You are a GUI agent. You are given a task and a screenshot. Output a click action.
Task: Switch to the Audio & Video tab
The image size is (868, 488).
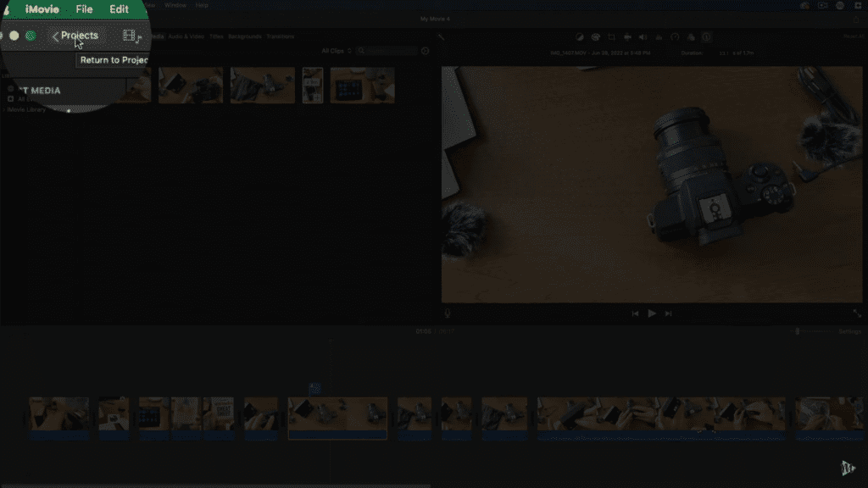tap(186, 36)
